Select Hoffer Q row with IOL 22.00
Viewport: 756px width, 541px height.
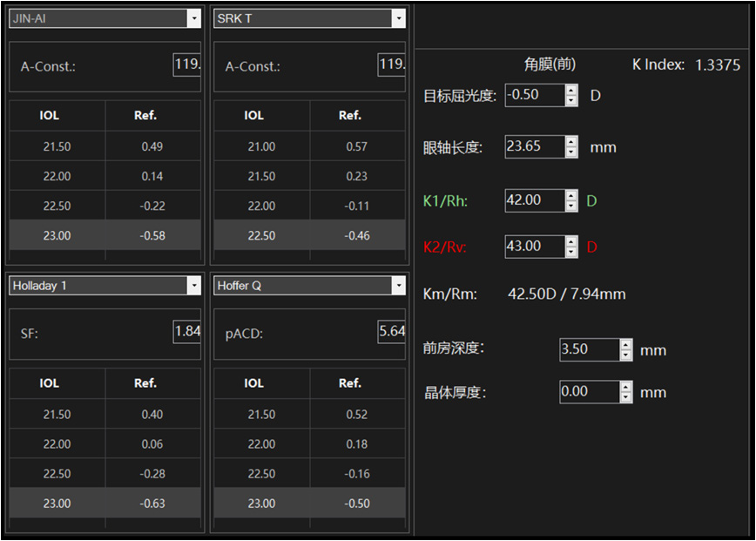click(309, 444)
